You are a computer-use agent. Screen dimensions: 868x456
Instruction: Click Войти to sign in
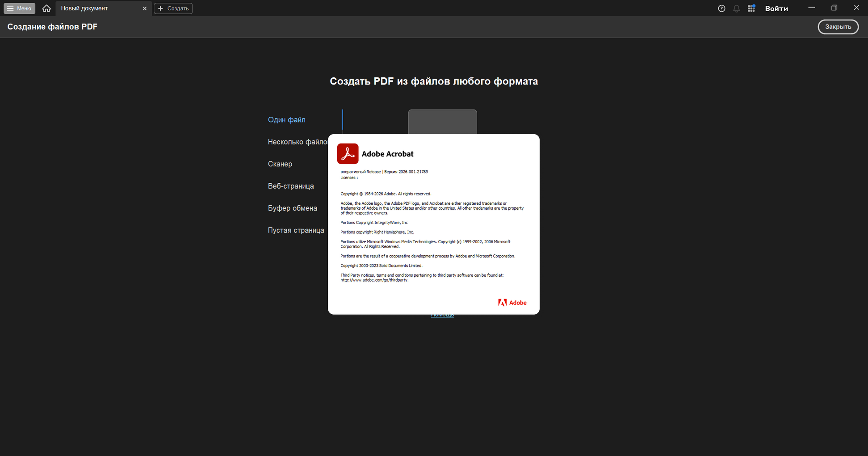click(x=776, y=8)
